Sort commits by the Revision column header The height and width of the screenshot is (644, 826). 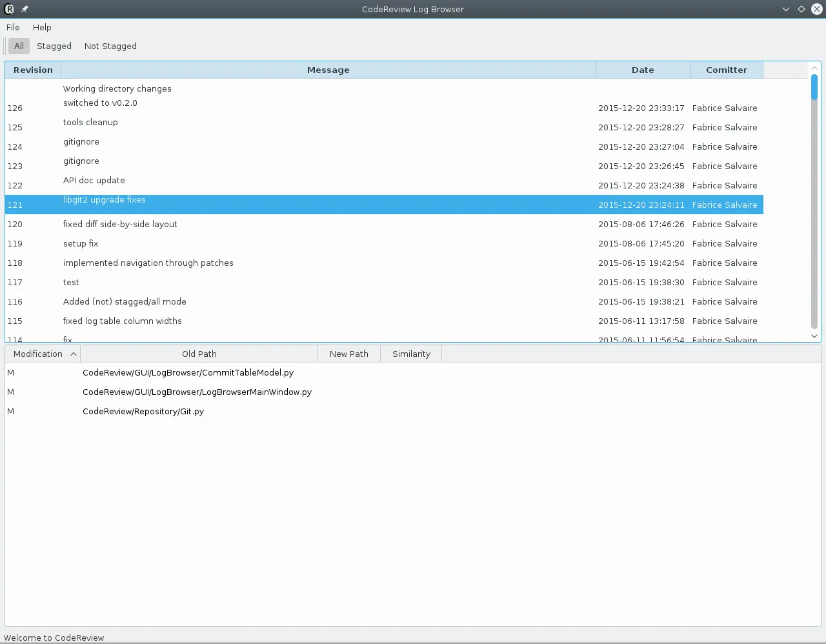point(33,70)
